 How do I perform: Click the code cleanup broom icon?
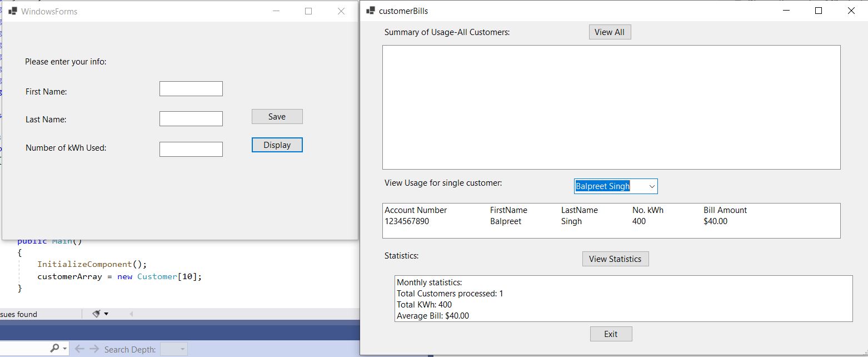(96, 314)
